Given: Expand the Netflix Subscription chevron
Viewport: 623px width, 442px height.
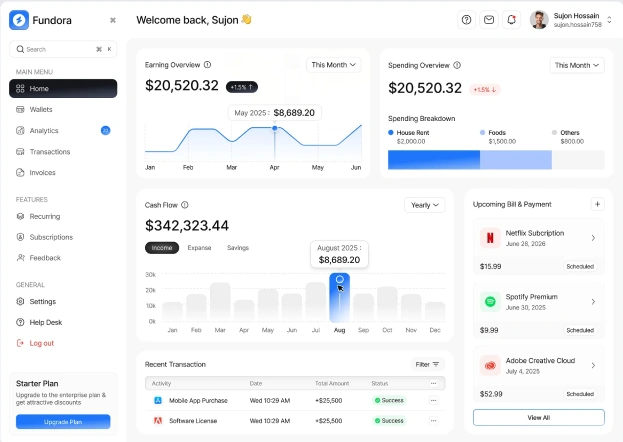Looking at the screenshot, I should pos(593,238).
